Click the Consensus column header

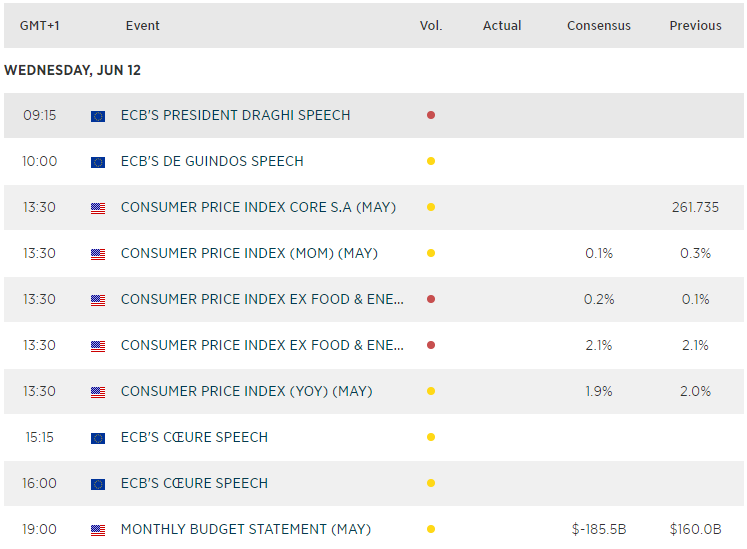[598, 26]
